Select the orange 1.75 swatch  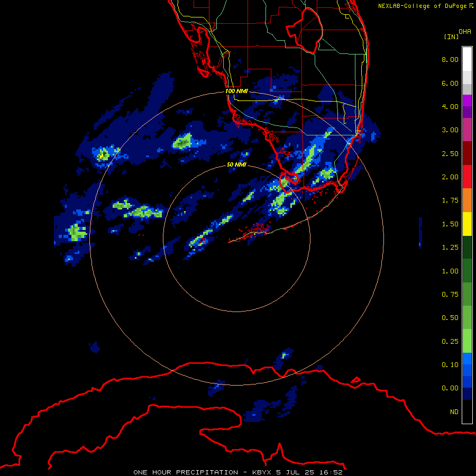click(467, 200)
